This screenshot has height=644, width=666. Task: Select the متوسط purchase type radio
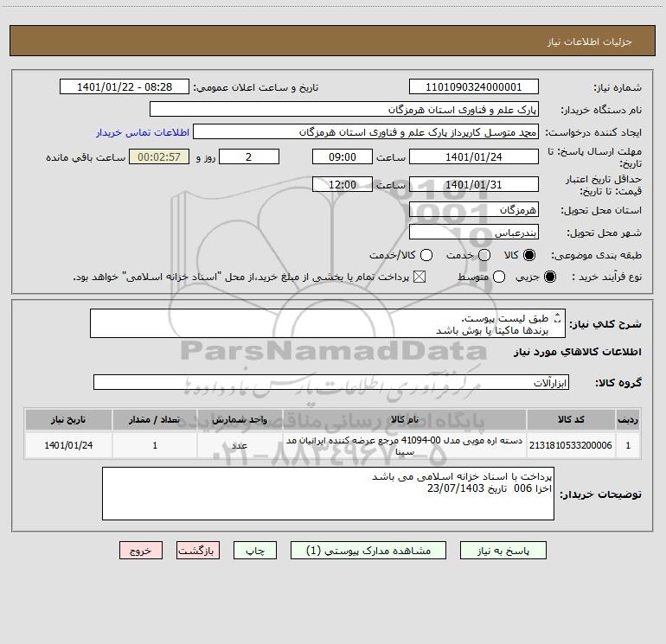point(499,277)
